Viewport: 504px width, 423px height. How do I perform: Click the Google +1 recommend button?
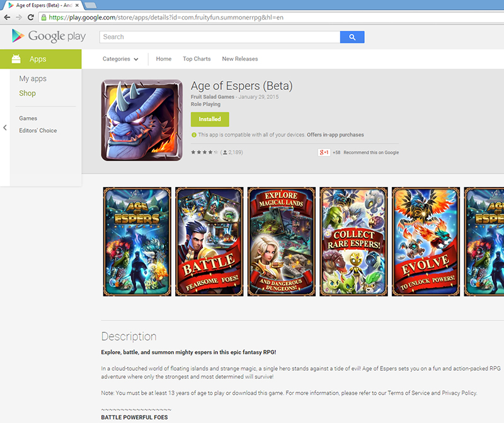click(x=324, y=152)
